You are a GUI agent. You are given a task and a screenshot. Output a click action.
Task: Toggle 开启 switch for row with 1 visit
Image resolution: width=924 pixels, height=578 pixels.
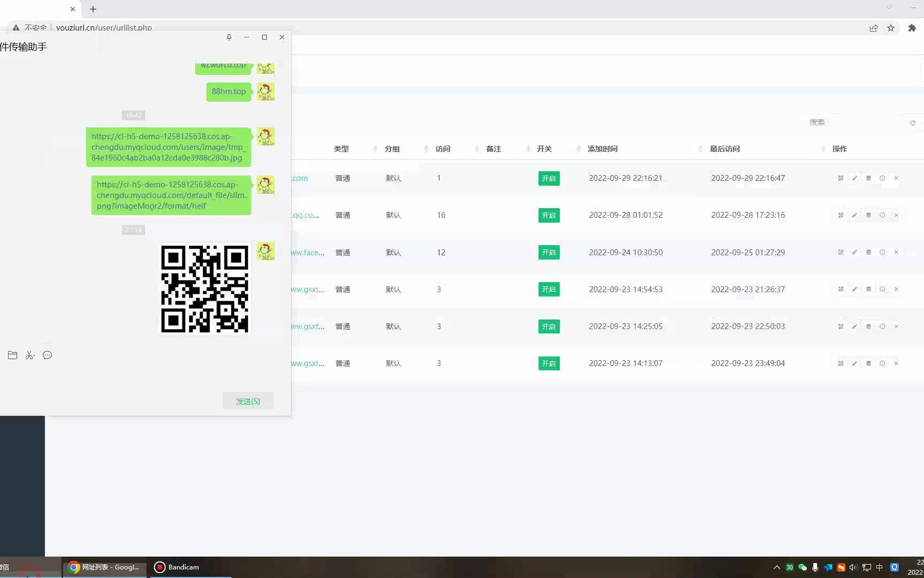coord(549,178)
